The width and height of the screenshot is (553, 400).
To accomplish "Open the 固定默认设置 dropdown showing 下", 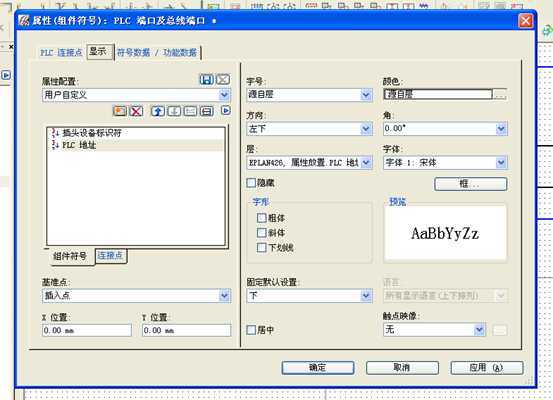I will pos(309,296).
